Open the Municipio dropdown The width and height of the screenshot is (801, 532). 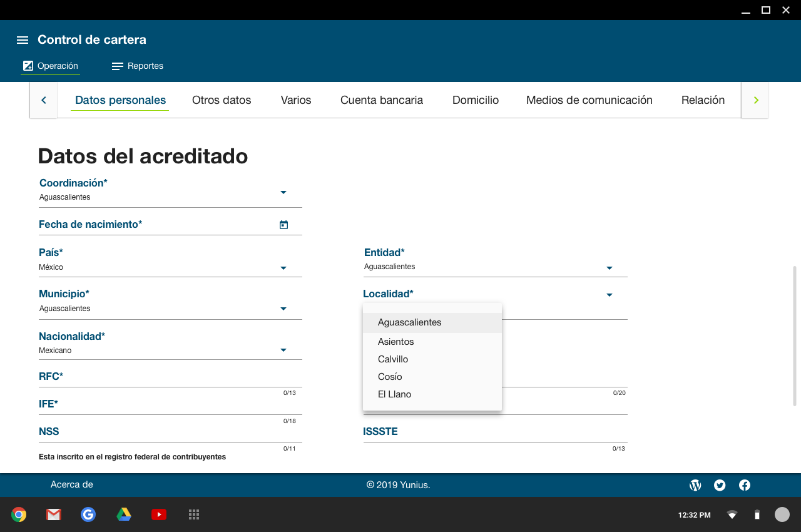pos(283,309)
